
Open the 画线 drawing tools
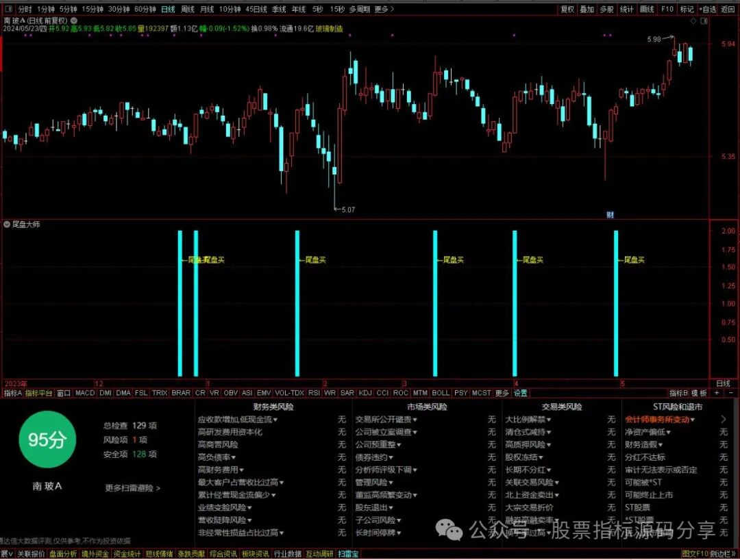point(647,9)
